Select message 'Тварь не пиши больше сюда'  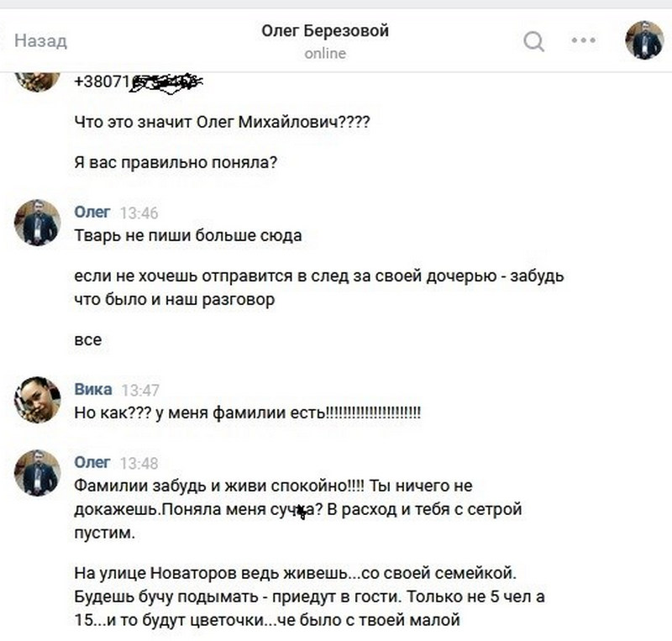click(x=188, y=235)
